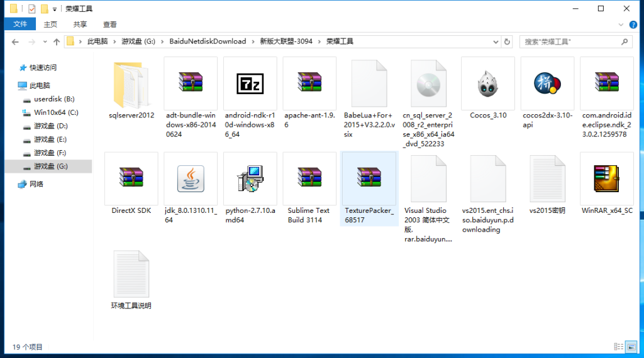Expand chevron after 此电脑 in address bar
This screenshot has height=358, width=644.
click(114, 41)
